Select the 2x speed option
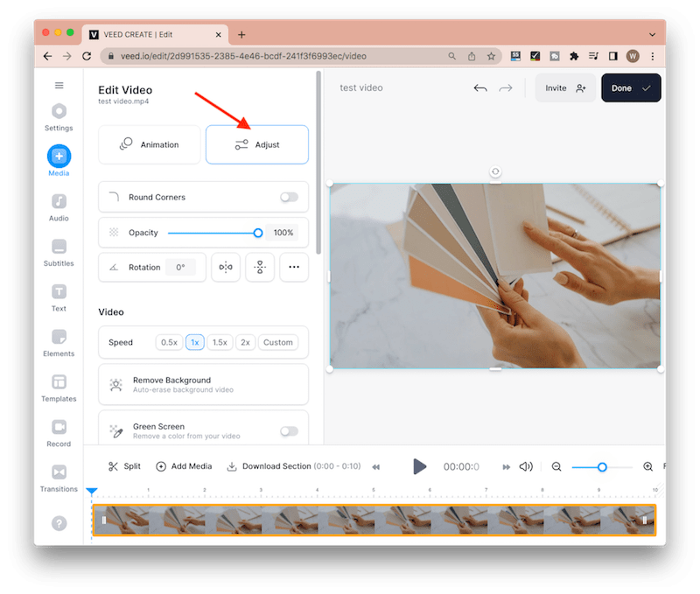The width and height of the screenshot is (700, 594). pos(247,342)
